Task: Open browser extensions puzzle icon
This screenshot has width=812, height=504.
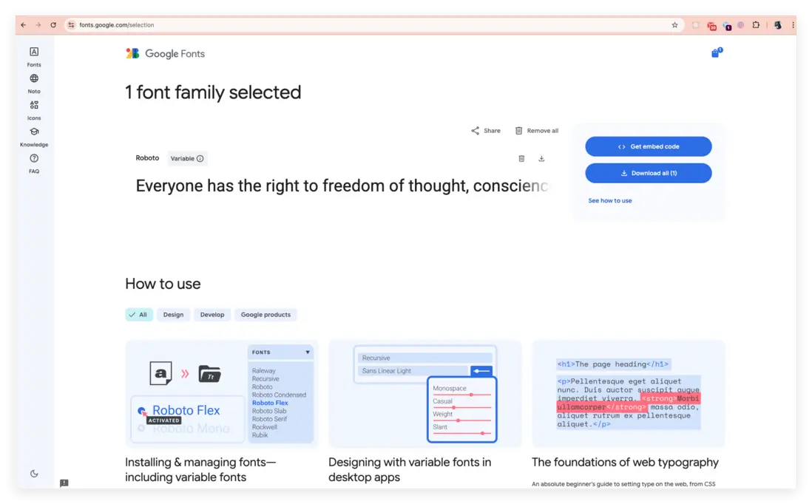Action: [756, 25]
